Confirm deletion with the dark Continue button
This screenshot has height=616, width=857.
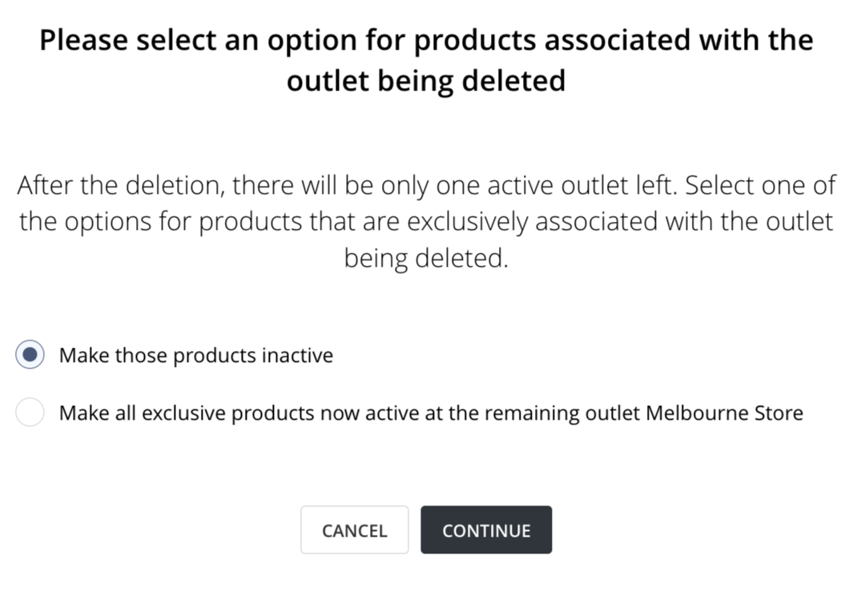click(486, 530)
